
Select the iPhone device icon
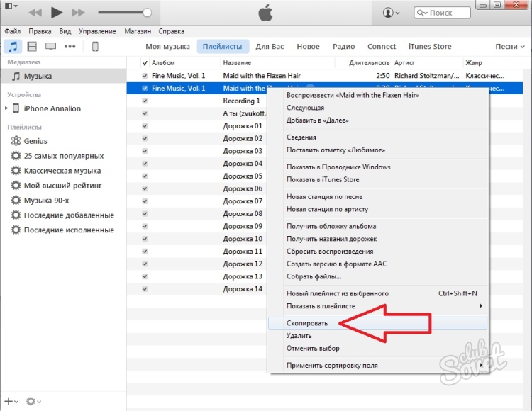[x=95, y=47]
